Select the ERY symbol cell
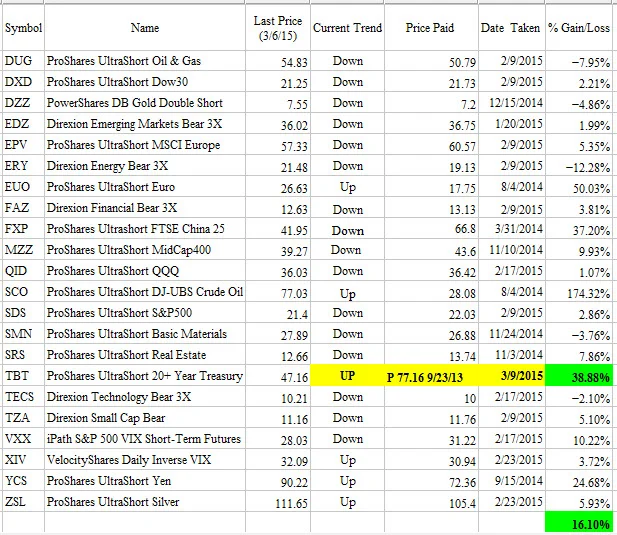The image size is (617, 535). point(23,166)
